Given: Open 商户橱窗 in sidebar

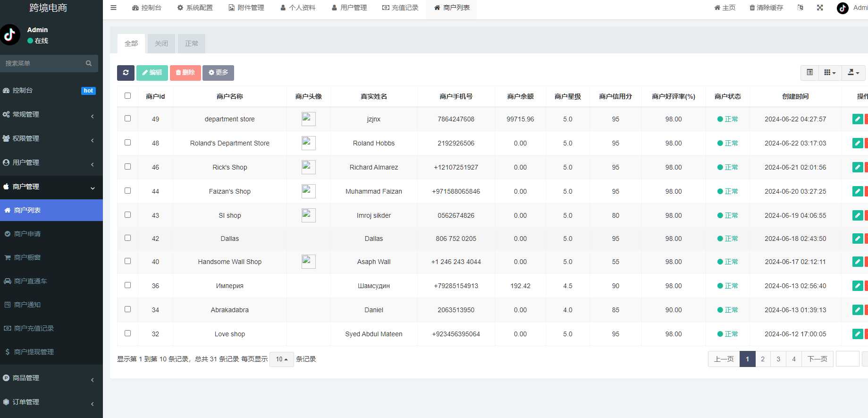Looking at the screenshot, I should coord(51,257).
